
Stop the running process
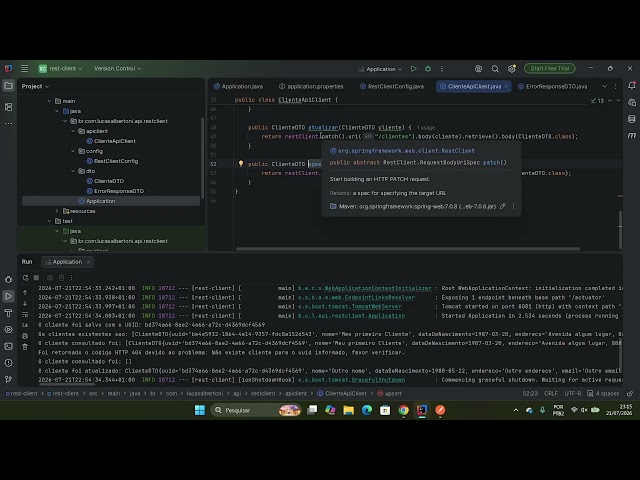[x=36, y=278]
